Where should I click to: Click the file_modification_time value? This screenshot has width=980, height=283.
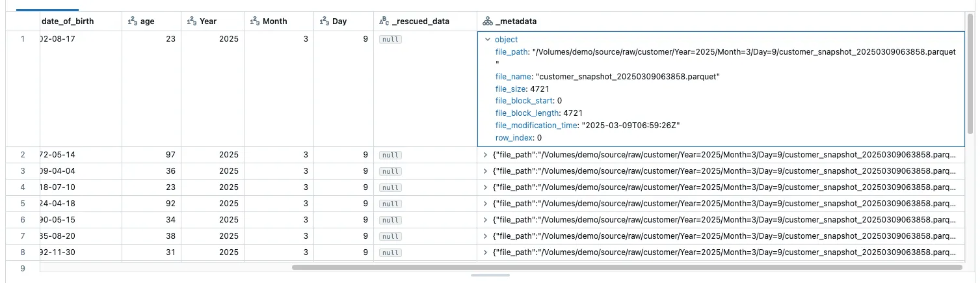tap(631, 126)
